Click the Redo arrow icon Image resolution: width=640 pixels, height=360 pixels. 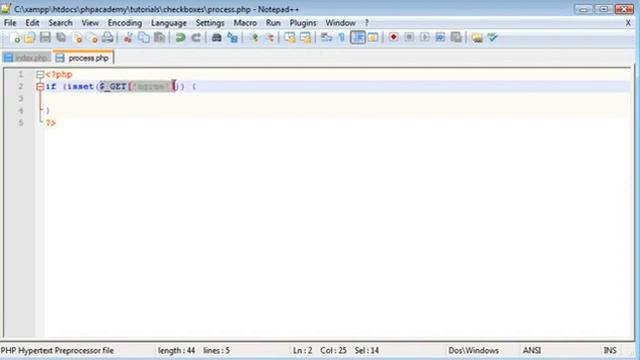point(196,38)
